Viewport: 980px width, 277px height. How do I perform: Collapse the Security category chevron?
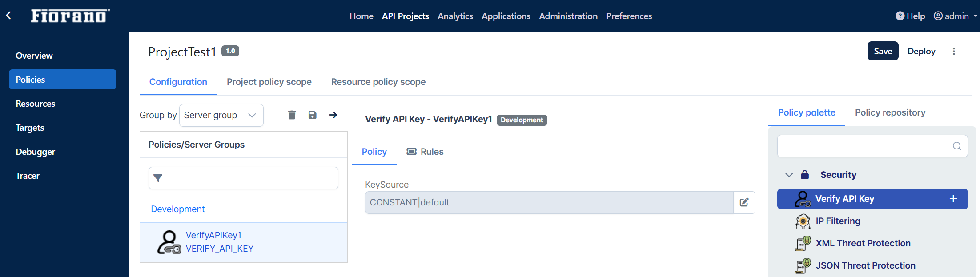click(789, 175)
